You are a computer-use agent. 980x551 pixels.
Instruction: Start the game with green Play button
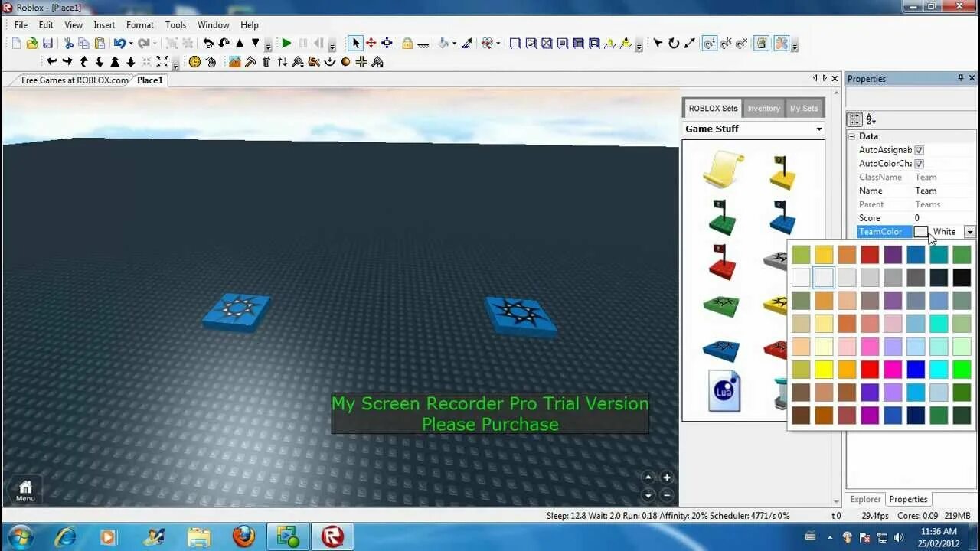[286, 44]
